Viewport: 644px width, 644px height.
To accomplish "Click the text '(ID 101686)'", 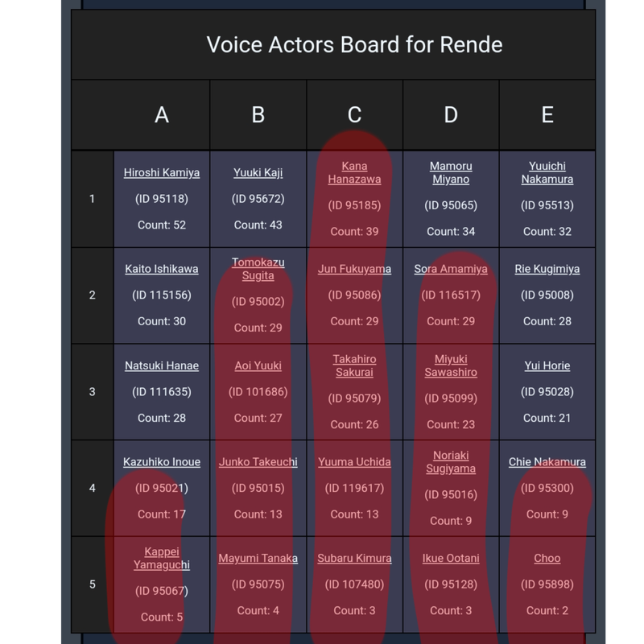I will coord(258,392).
